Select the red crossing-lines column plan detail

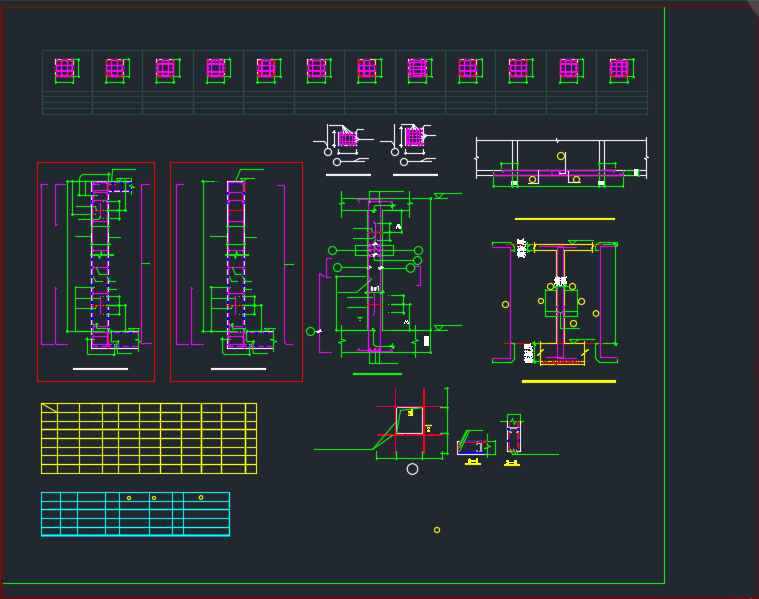click(x=411, y=423)
